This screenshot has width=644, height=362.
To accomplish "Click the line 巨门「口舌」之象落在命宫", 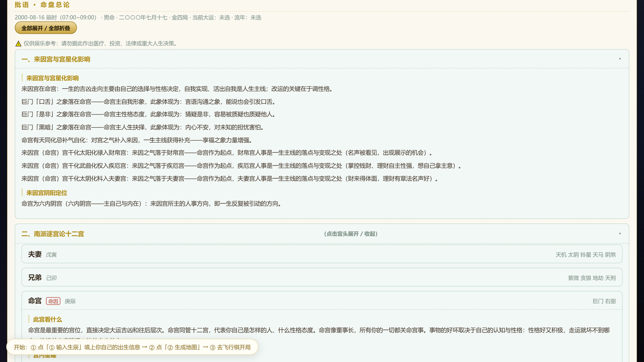I will (150, 102).
